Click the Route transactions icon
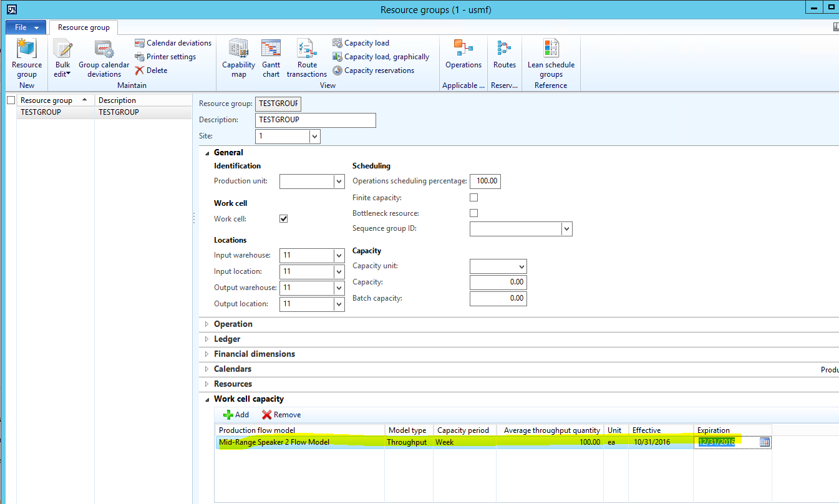This screenshot has width=839, height=504. tap(306, 49)
